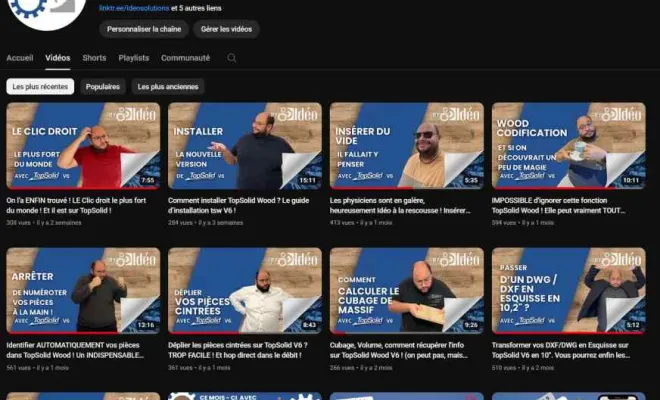This screenshot has height=400, width=660.
Task: Click the 9:26 duration badge
Action: coord(471,325)
